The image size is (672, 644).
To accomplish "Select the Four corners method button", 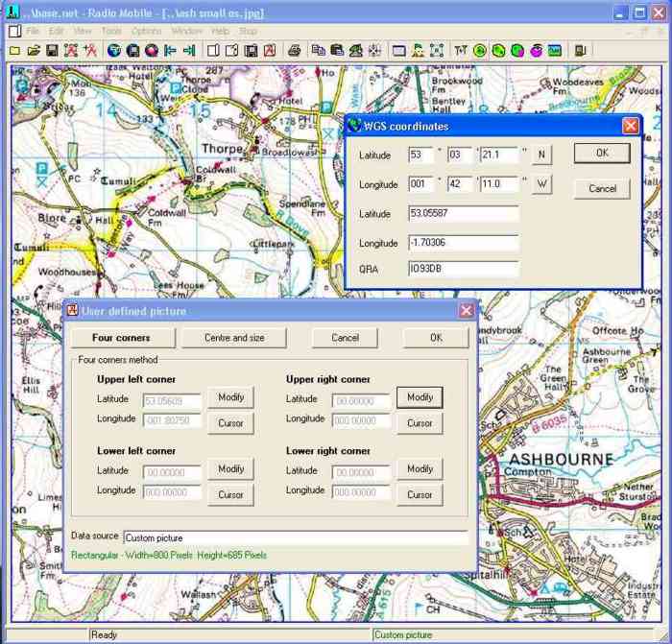I will pyautogui.click(x=124, y=338).
